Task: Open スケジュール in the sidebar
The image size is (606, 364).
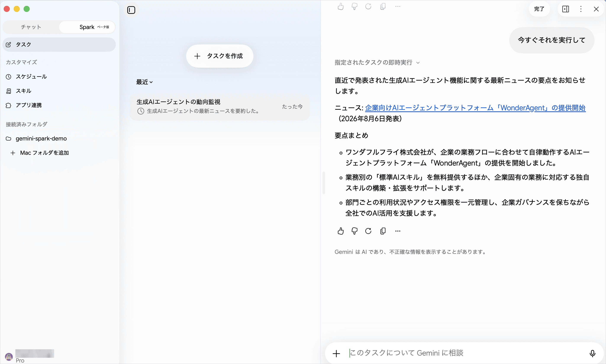Action: pyautogui.click(x=59, y=77)
